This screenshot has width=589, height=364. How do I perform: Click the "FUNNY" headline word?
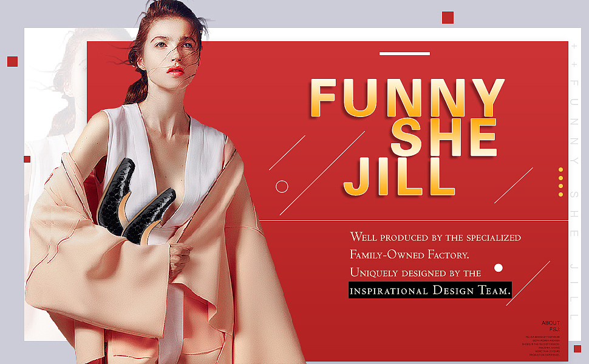pos(407,98)
